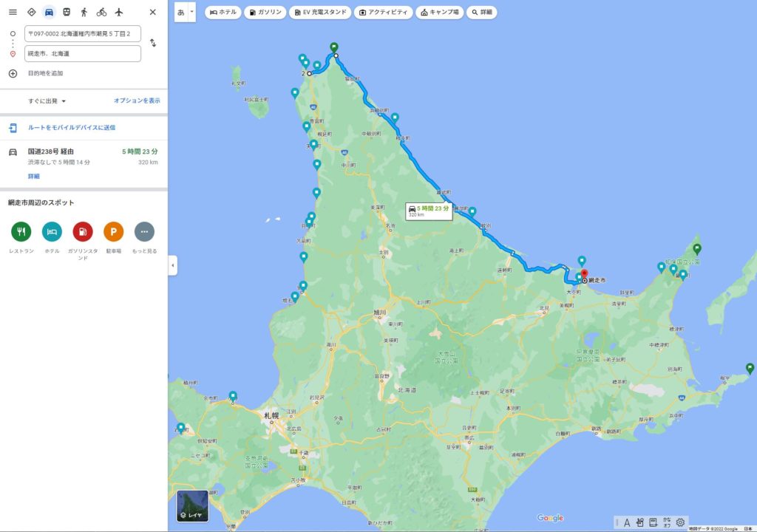Collapse the side panel with the arrow
The image size is (757, 532).
[172, 265]
